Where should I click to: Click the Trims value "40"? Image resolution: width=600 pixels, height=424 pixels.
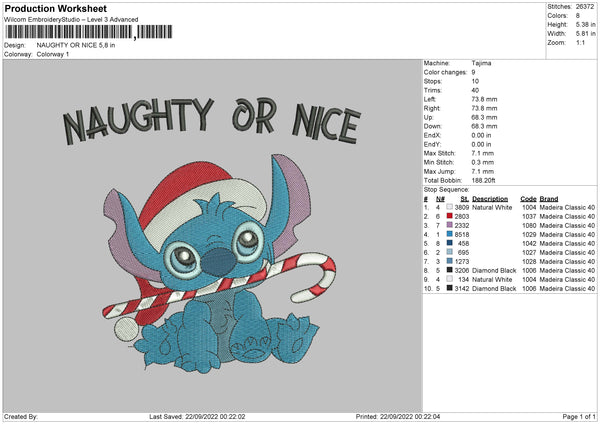click(475, 90)
